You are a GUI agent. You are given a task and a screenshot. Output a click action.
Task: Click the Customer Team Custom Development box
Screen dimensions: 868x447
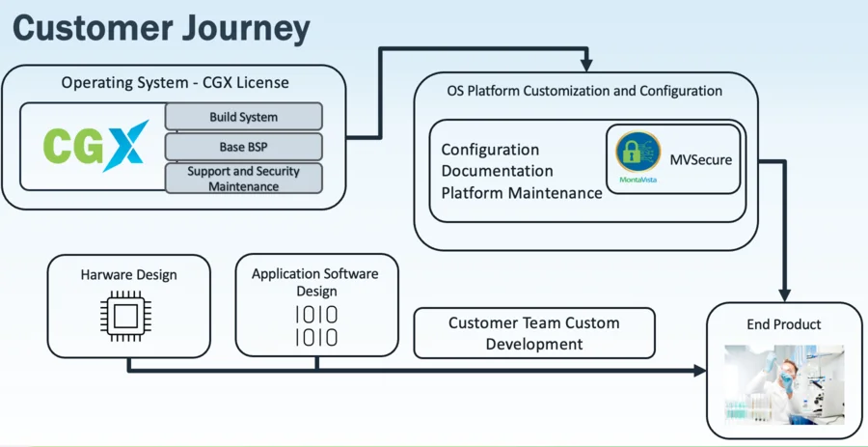(534, 333)
